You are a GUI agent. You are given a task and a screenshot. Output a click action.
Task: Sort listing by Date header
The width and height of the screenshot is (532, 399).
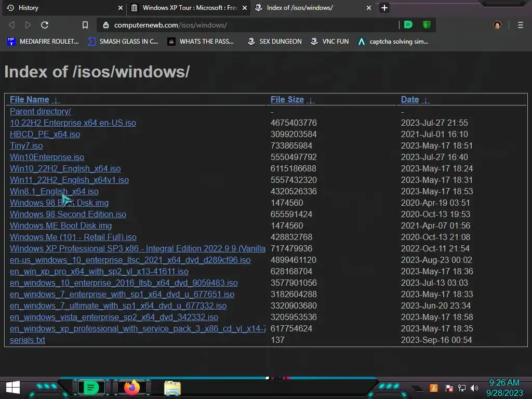pos(410,99)
